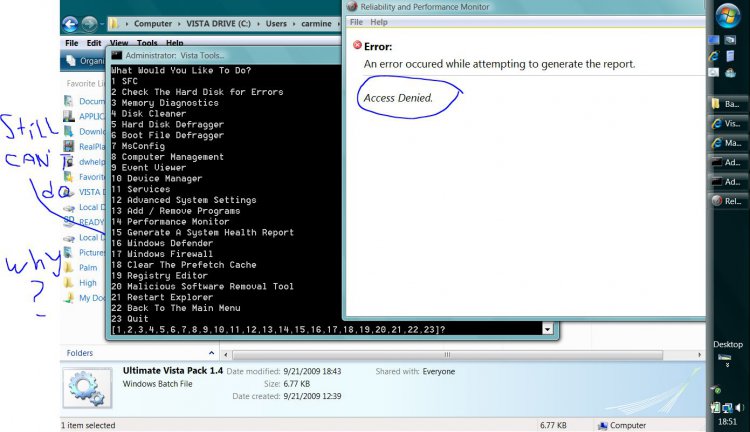The width and height of the screenshot is (750, 432).
Task: Switch to the Vis... Internet Explorer taskbar button
Action: click(x=726, y=123)
